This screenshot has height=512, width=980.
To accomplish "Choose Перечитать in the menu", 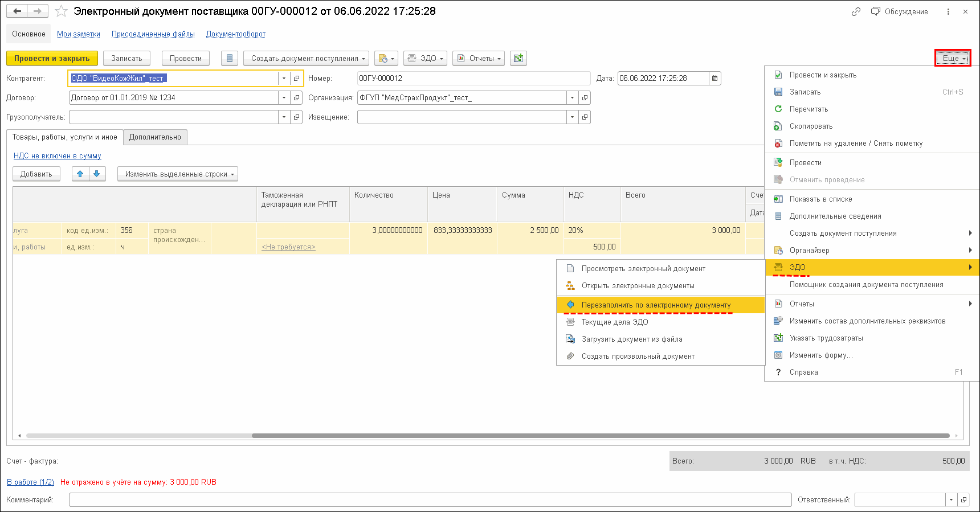I will pyautogui.click(x=871, y=109).
